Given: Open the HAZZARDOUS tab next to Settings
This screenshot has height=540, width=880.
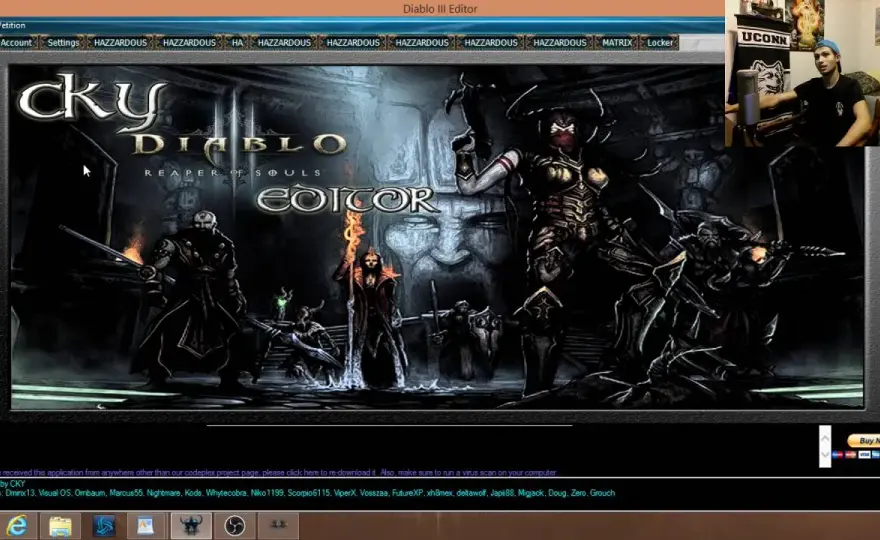Looking at the screenshot, I should pos(121,43).
